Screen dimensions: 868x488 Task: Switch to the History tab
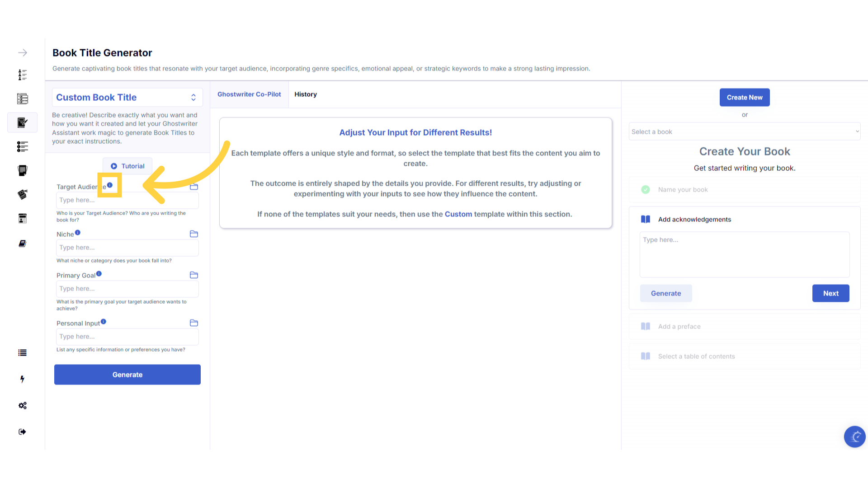pyautogui.click(x=306, y=94)
